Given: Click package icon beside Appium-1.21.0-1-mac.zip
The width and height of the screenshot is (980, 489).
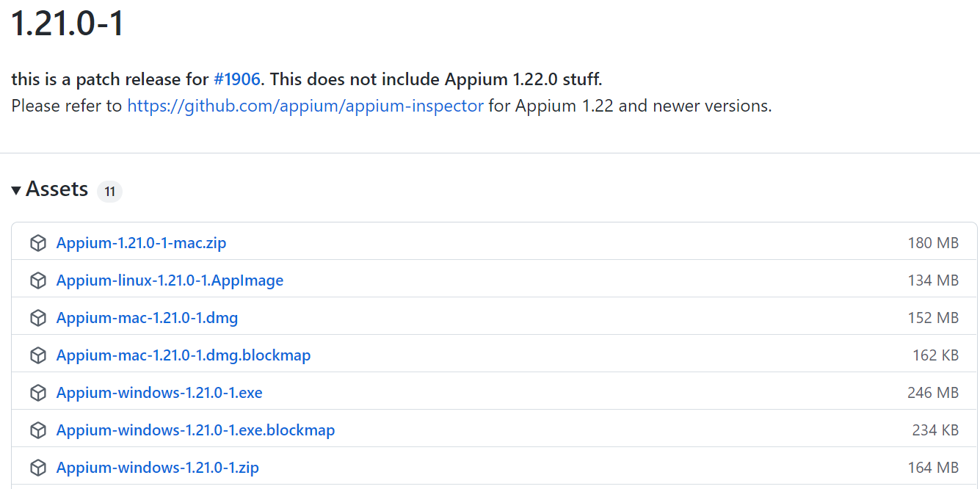Looking at the screenshot, I should click(38, 243).
